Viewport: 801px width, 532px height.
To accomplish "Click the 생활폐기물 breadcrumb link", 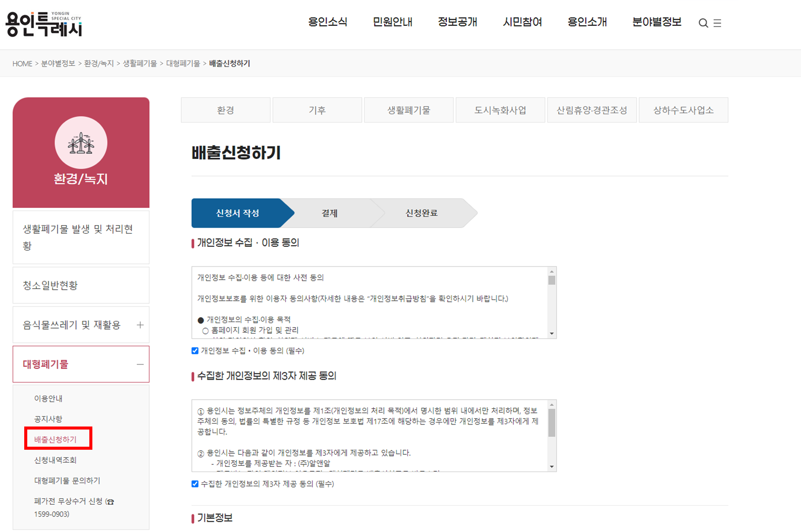I will (x=140, y=64).
